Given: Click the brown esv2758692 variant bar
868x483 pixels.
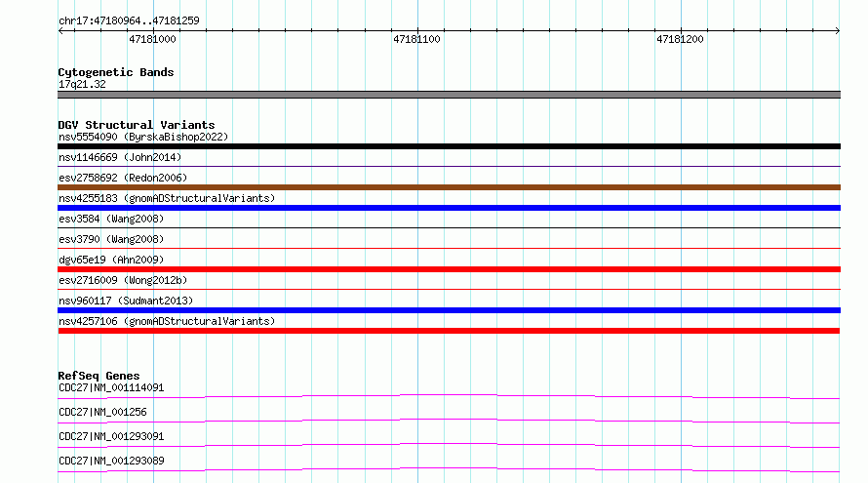Looking at the screenshot, I should point(449,187).
